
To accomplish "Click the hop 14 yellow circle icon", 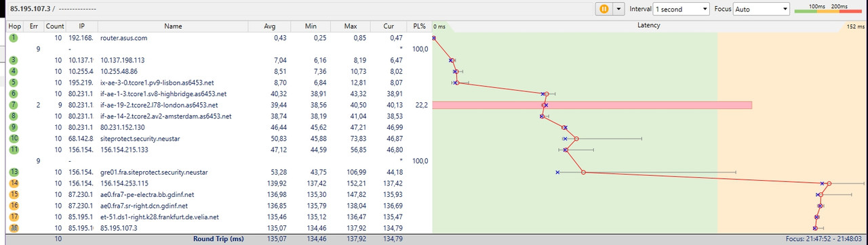I will click(13, 183).
